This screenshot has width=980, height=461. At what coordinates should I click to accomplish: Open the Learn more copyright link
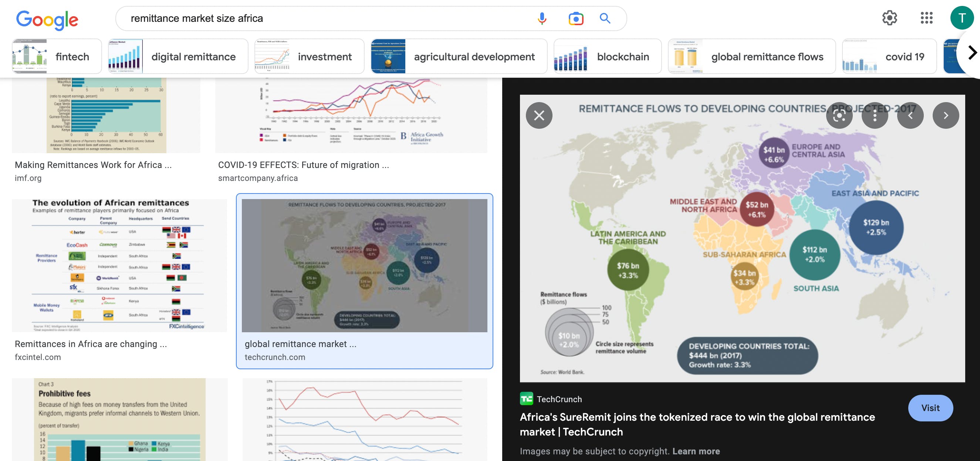[x=696, y=451]
